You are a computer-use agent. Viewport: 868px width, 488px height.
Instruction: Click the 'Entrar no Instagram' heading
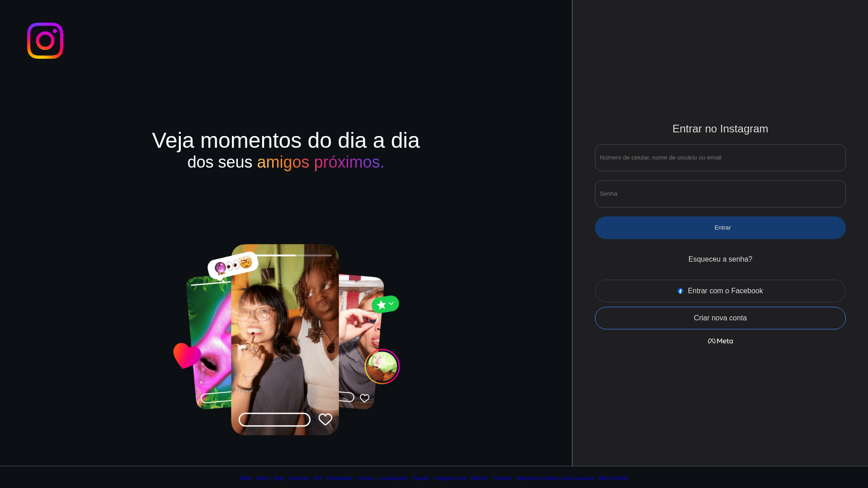[720, 129]
